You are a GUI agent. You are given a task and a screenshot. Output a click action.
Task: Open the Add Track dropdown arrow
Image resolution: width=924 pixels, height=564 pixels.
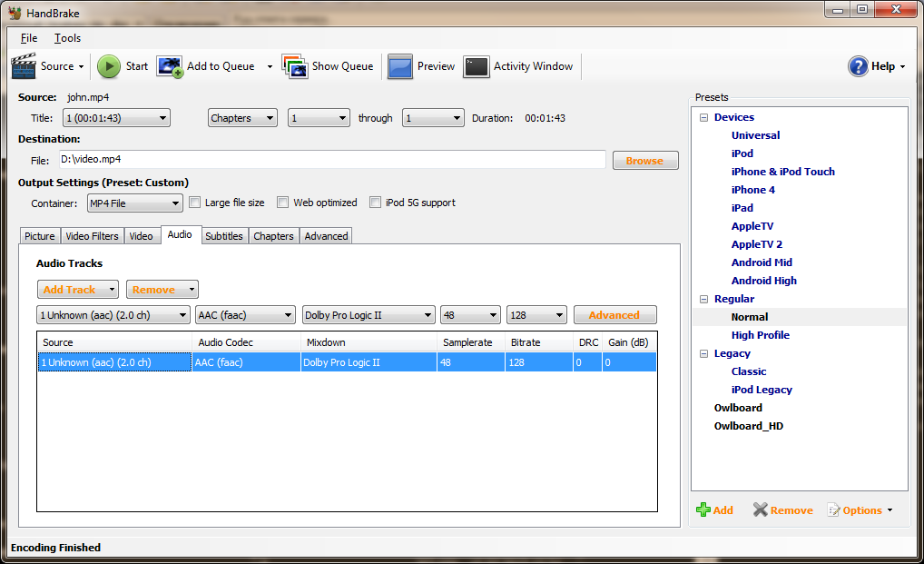pyautogui.click(x=112, y=290)
